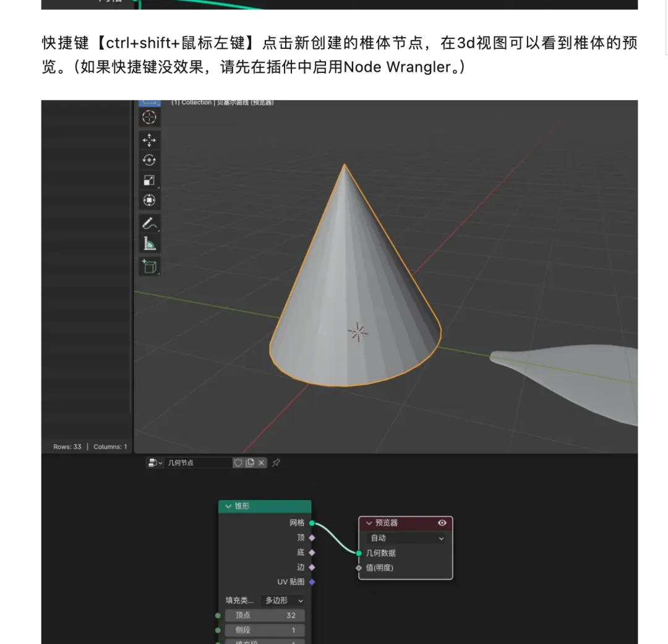This screenshot has width=668, height=644.
Task: Open the 多边形 fill type dropdown
Action: tap(284, 600)
